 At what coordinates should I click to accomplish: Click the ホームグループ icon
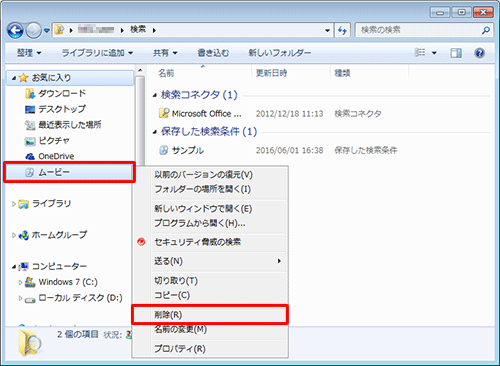tap(23, 235)
